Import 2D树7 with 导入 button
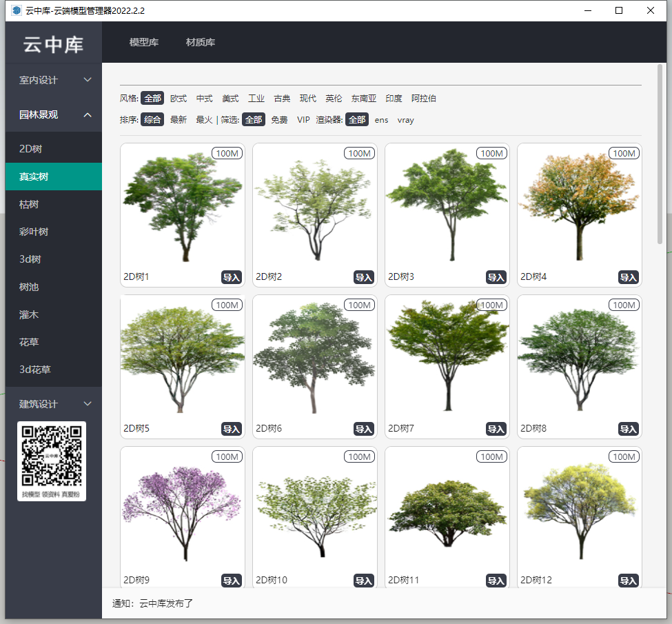The image size is (672, 624). pyautogui.click(x=496, y=429)
